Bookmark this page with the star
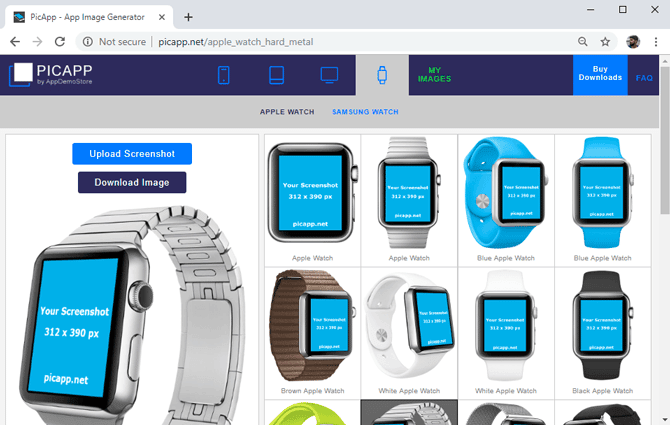670x425 pixels. tap(605, 42)
